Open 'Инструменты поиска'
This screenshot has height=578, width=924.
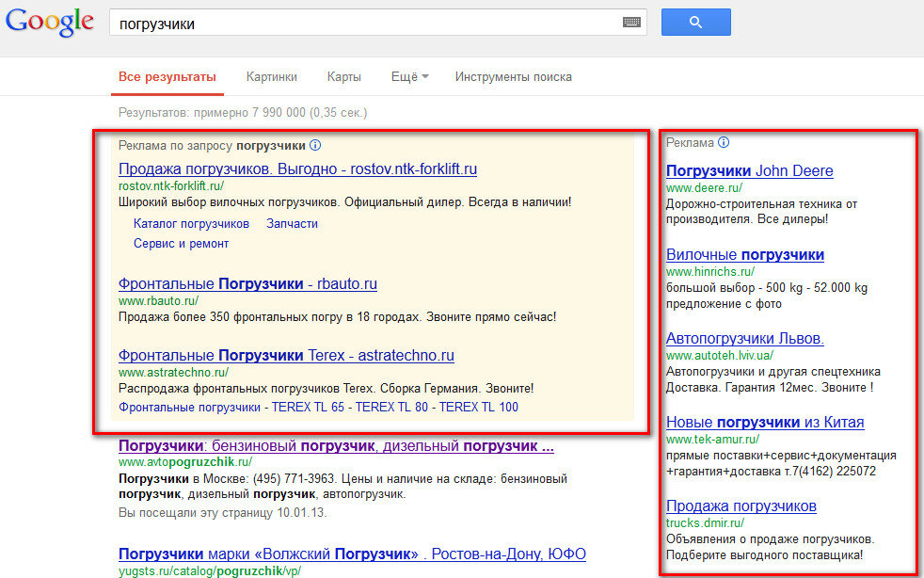pos(513,76)
